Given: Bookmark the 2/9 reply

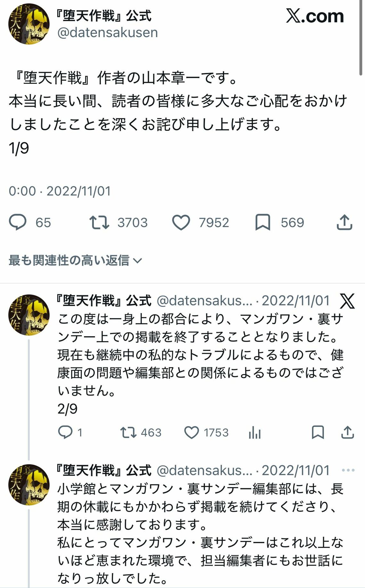Looking at the screenshot, I should click(x=318, y=433).
